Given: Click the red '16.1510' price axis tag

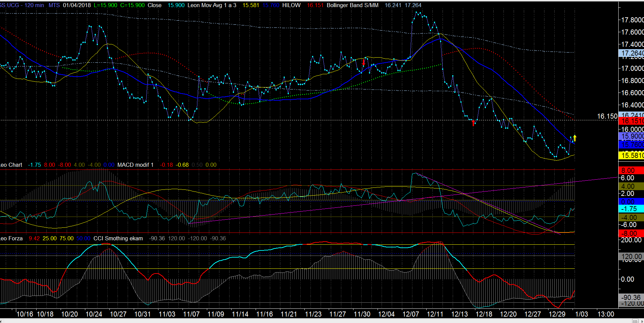Looking at the screenshot, I should click(631, 121).
